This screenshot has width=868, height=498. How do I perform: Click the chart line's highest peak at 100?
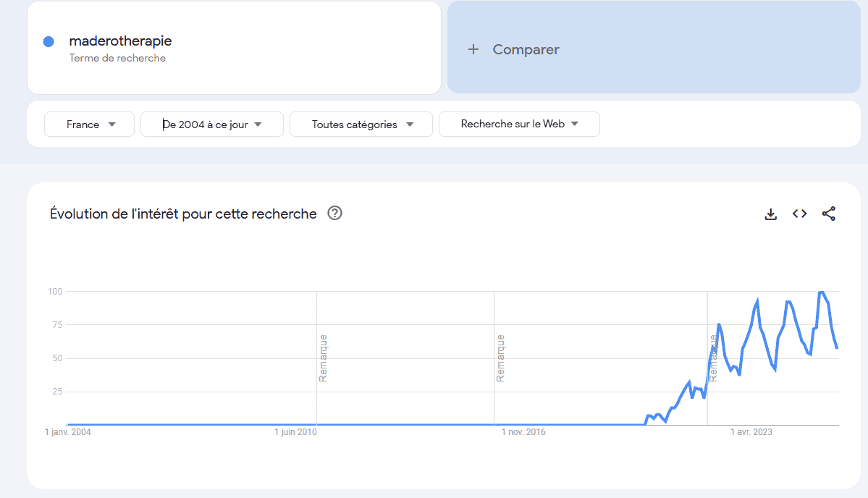[x=821, y=292]
